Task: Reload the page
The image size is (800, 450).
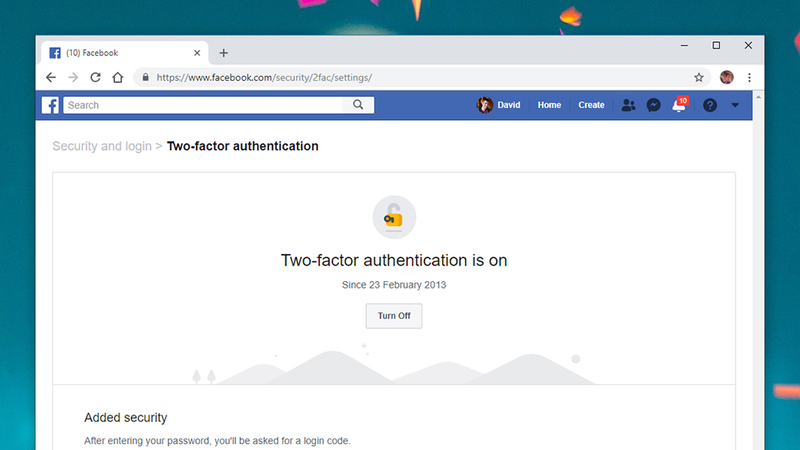Action: coord(95,78)
